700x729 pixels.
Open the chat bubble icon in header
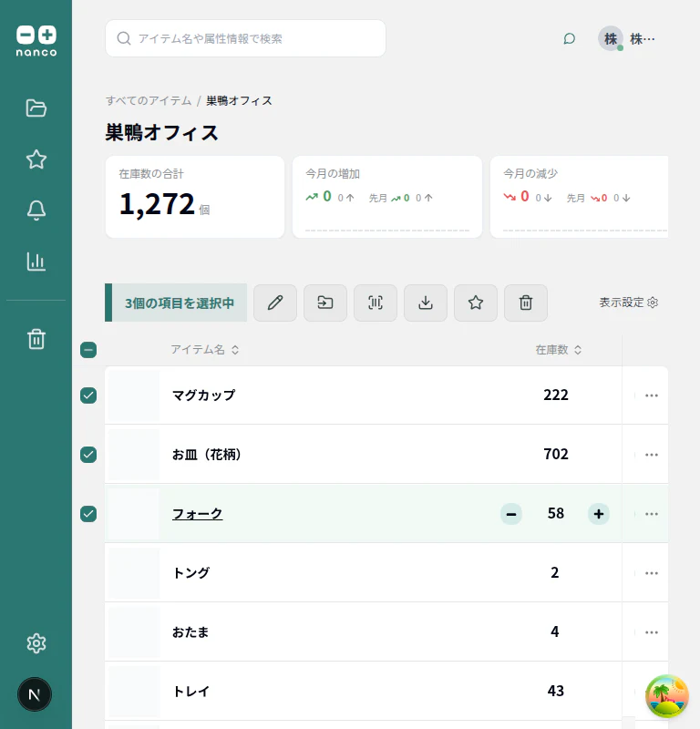click(570, 38)
